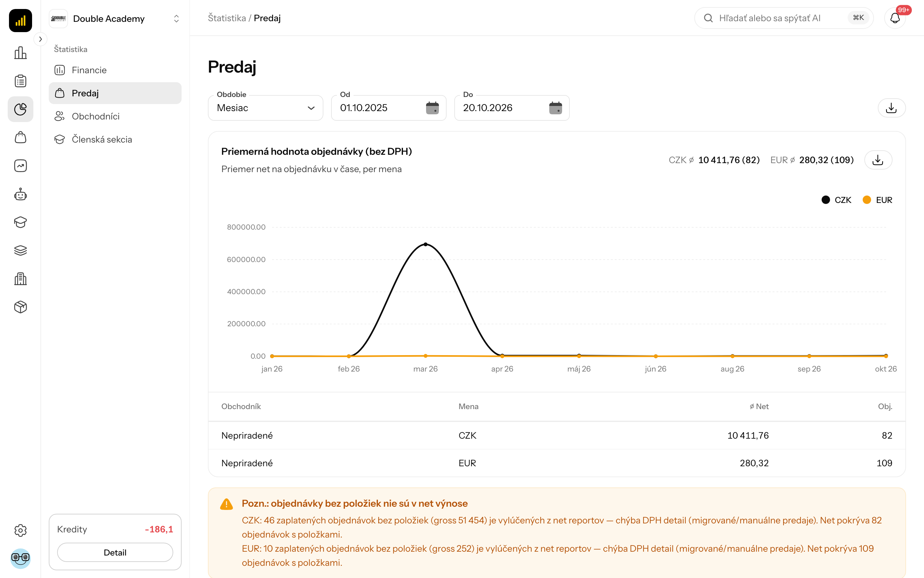Open the Do date calendar picker
Viewport: 924px width, 578px height.
pyautogui.click(x=556, y=108)
